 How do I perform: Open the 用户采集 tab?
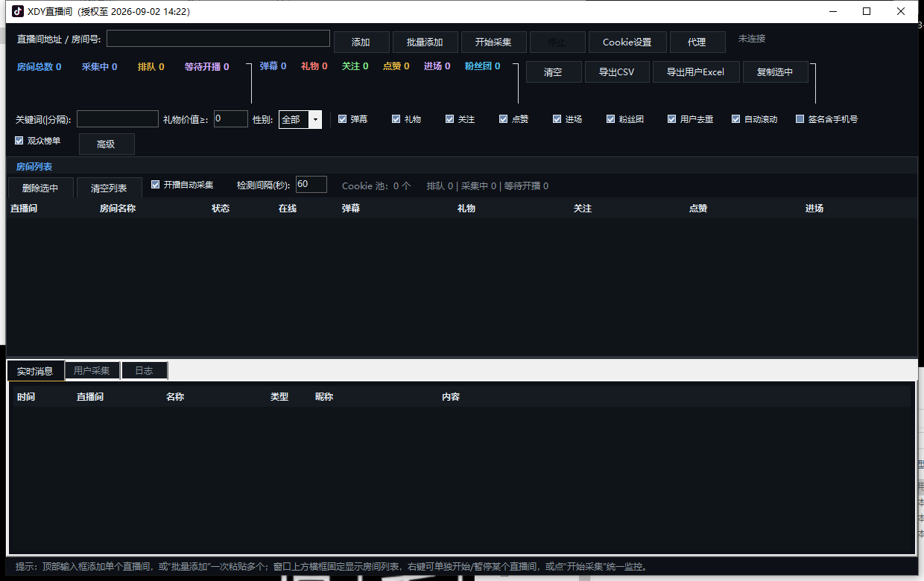coord(92,371)
